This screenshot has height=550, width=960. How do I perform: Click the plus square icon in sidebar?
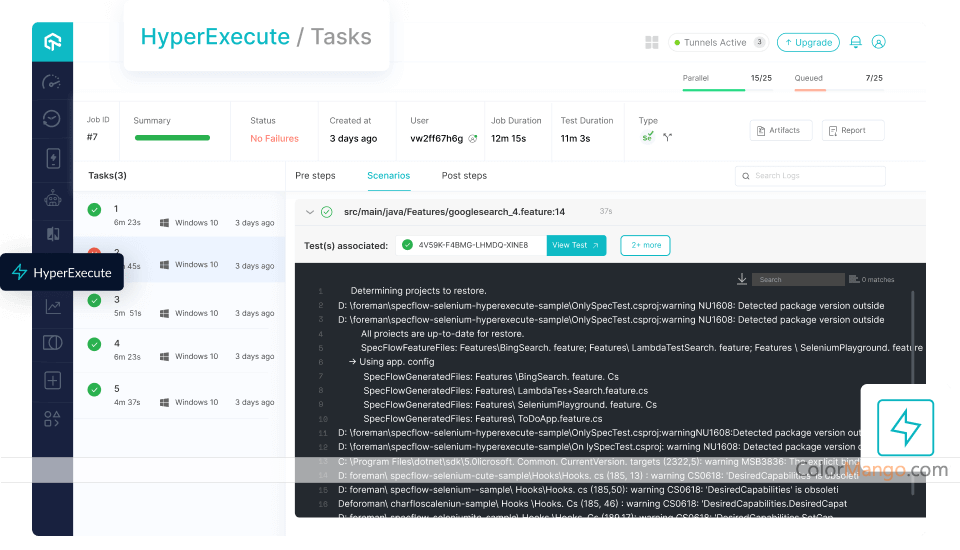(x=52, y=381)
